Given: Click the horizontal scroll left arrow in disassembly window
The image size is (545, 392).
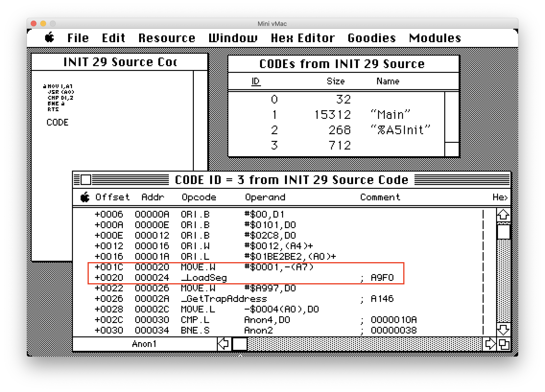Looking at the screenshot, I should 224,344.
